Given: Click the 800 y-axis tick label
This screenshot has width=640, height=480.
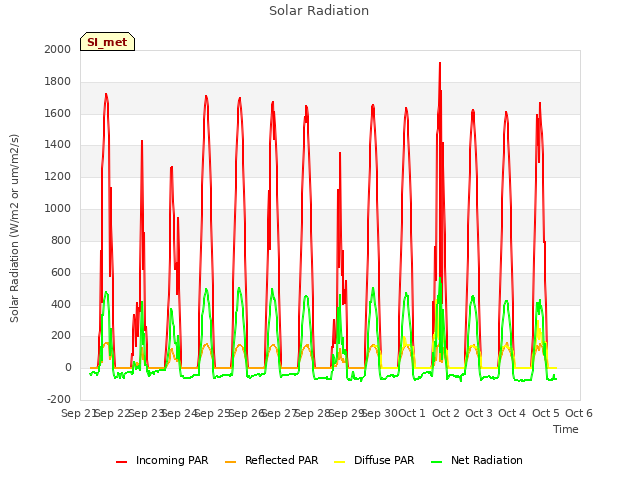Looking at the screenshot, I should (61, 240).
